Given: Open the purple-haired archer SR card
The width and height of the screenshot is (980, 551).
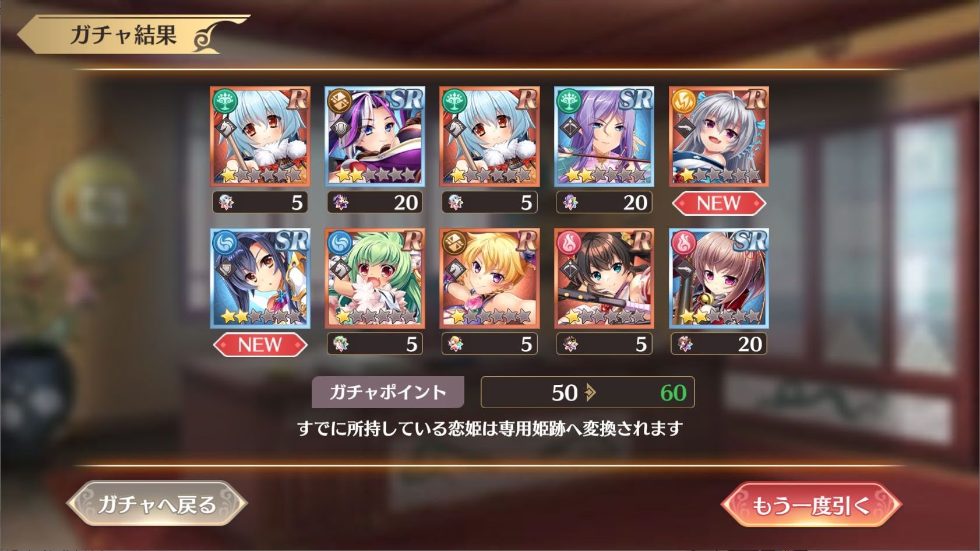Looking at the screenshot, I should click(x=604, y=136).
